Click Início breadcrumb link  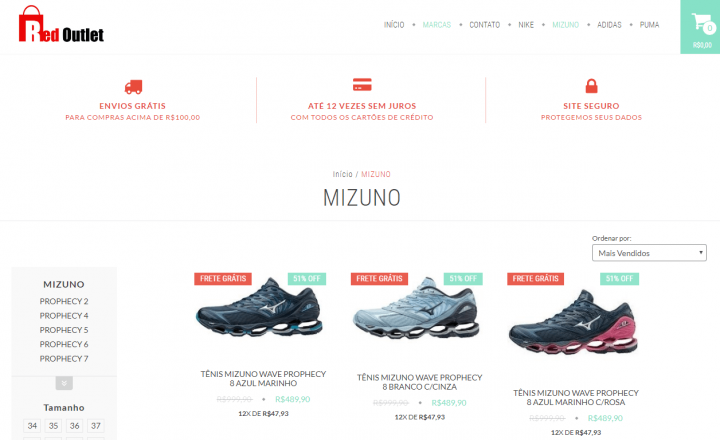tap(343, 175)
